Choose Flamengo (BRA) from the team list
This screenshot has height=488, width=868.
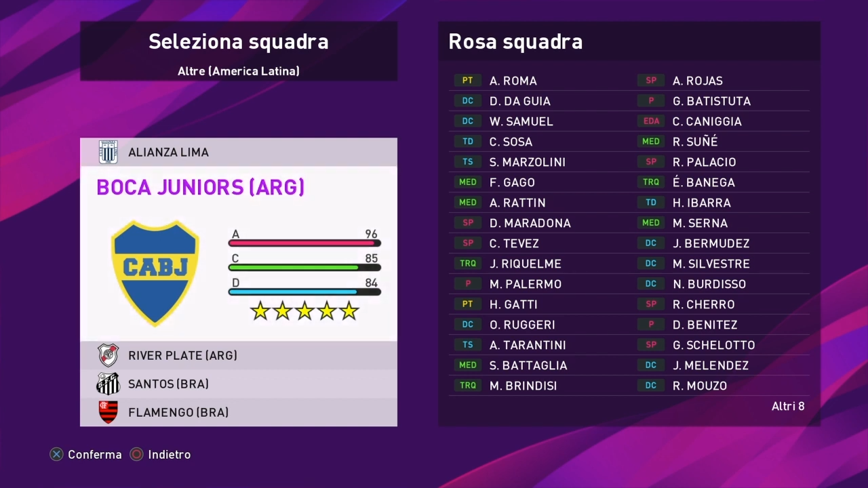click(239, 412)
